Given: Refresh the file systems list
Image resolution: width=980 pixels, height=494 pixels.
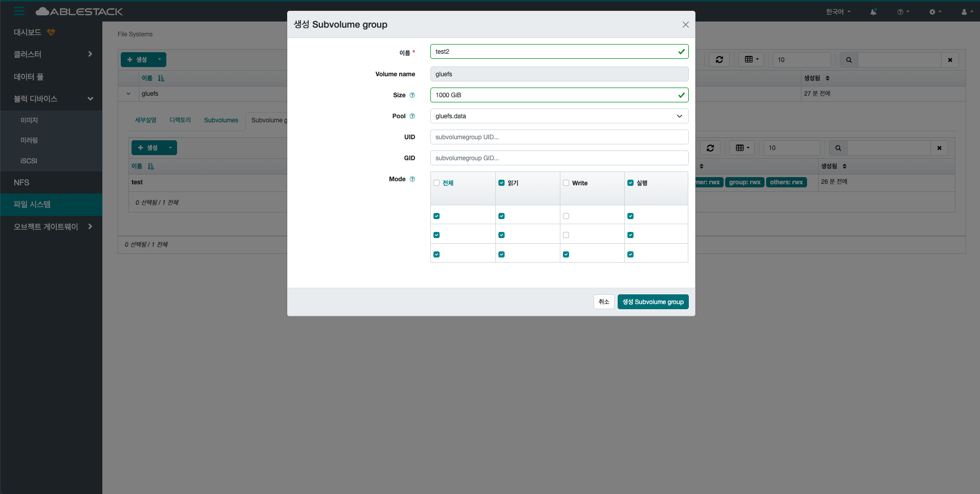Looking at the screenshot, I should coord(719,60).
